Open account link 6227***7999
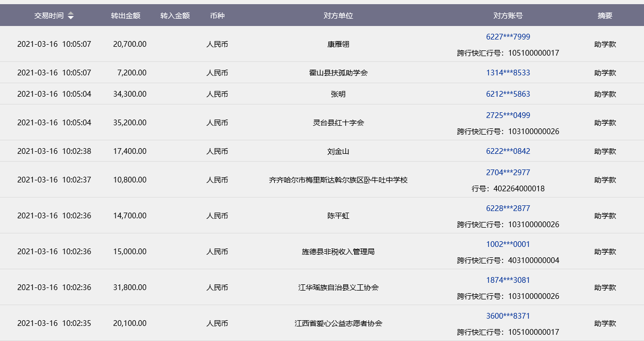644x341 pixels. tap(508, 37)
